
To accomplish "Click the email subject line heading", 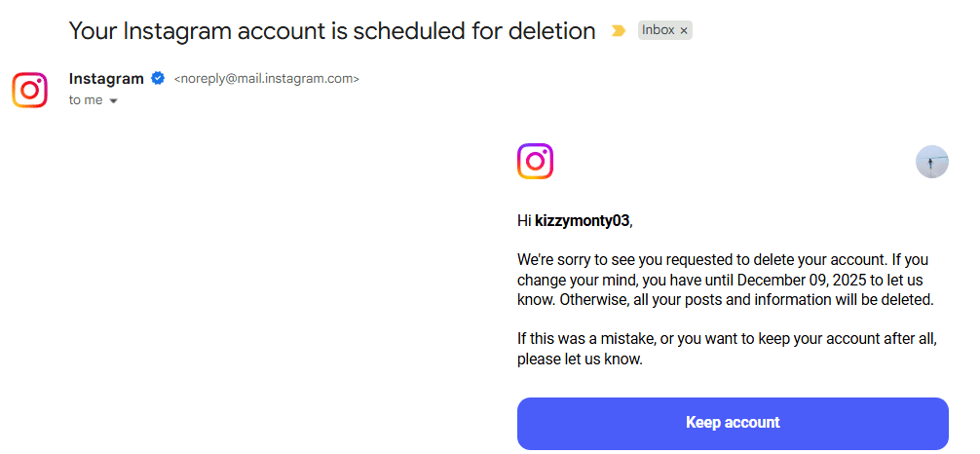I will [x=332, y=31].
